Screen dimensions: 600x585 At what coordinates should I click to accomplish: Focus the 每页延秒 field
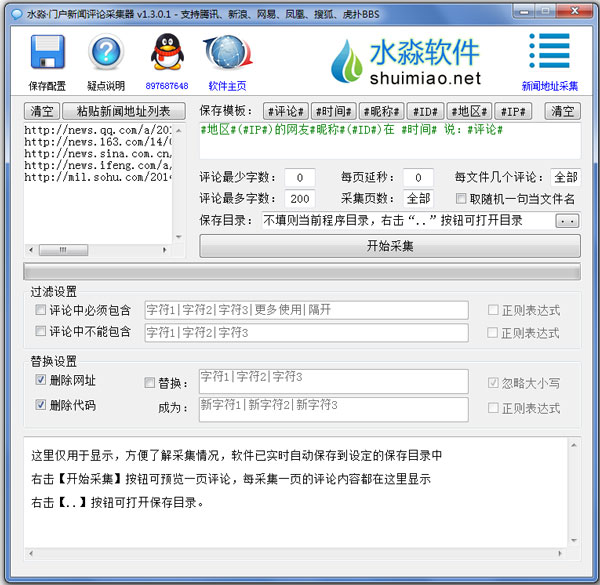pyautogui.click(x=418, y=177)
